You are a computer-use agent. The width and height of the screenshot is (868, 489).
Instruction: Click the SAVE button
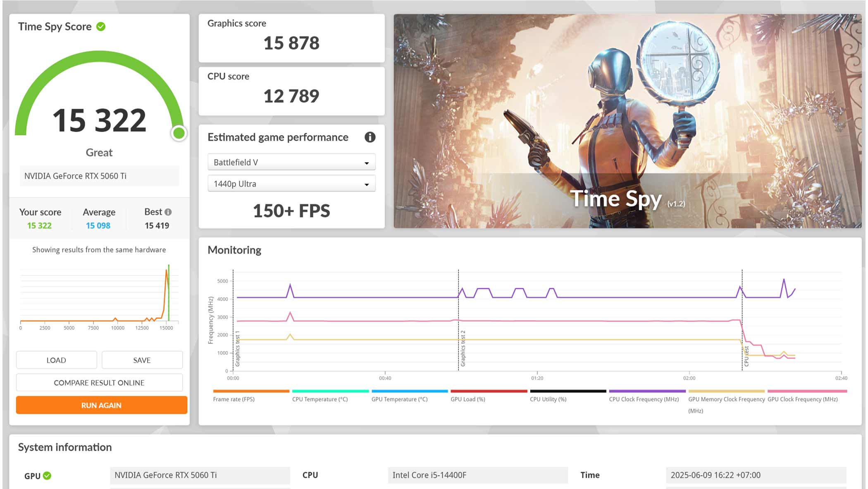142,360
